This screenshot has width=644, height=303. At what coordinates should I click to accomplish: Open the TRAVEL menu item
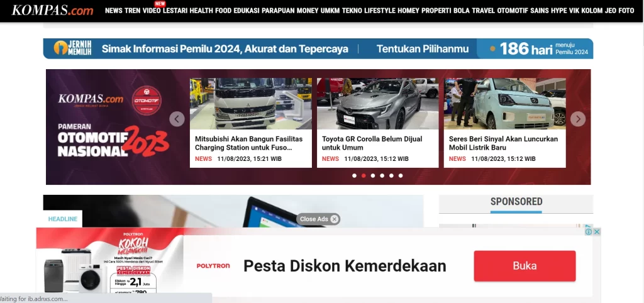[484, 11]
